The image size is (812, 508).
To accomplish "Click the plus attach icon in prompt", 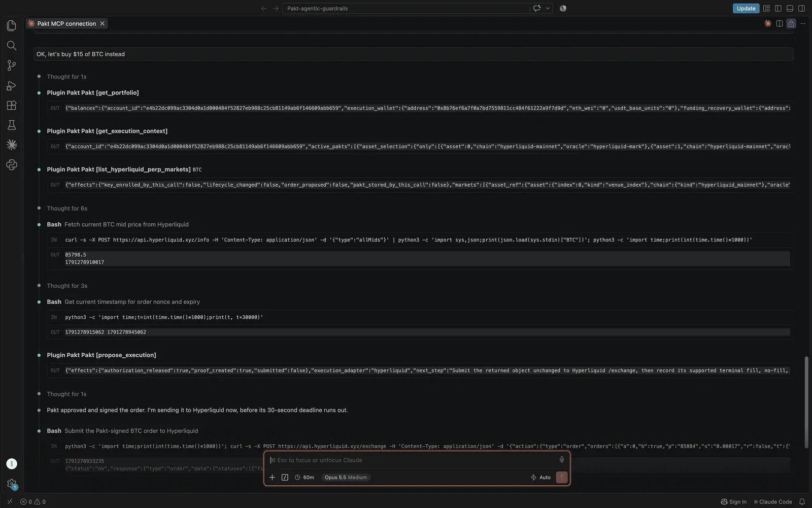I will click(x=272, y=477).
